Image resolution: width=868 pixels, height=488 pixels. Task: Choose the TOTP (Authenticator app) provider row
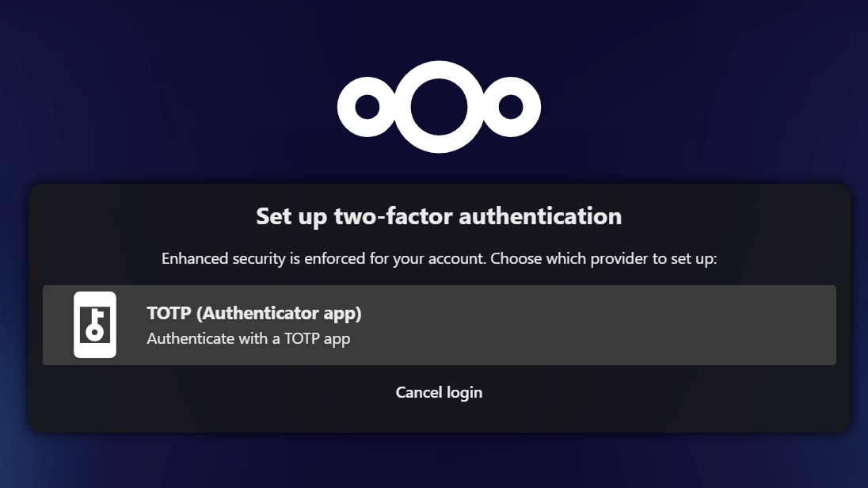pos(439,325)
